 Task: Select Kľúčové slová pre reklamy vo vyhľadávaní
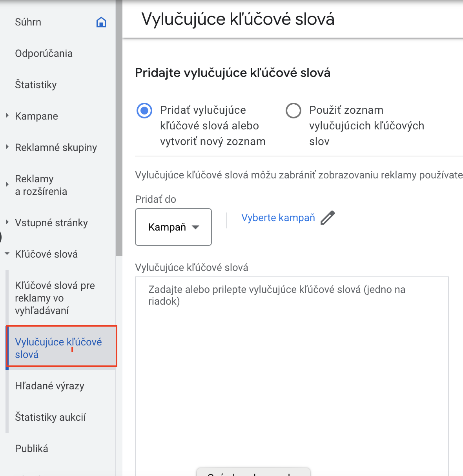click(x=55, y=298)
